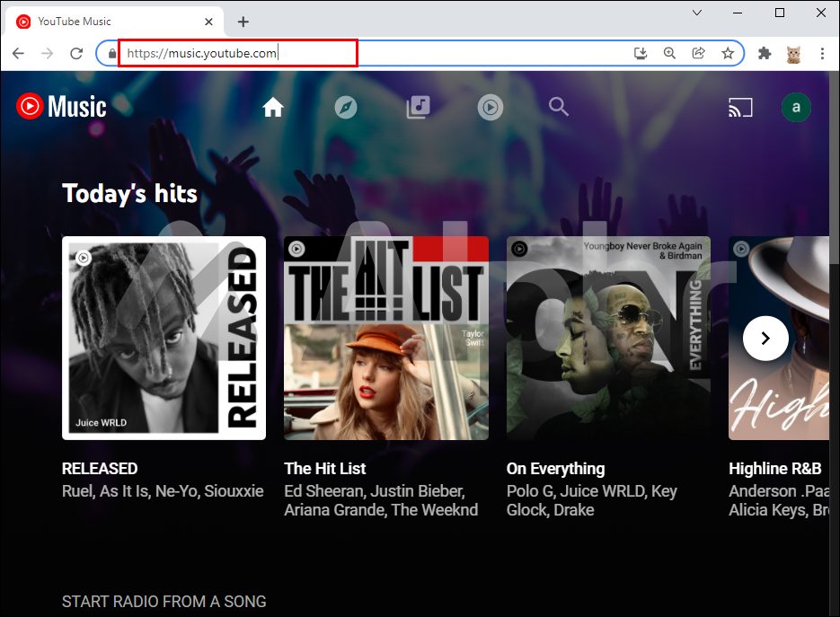The width and height of the screenshot is (840, 617).
Task: Open a new browser tab
Action: (243, 22)
